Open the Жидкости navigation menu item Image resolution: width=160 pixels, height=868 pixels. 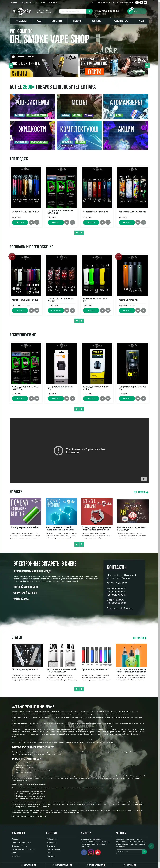(x=77, y=21)
